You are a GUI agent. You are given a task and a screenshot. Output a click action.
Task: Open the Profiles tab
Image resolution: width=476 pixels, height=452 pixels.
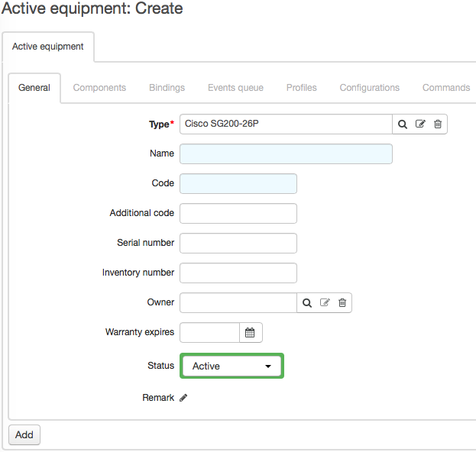click(x=302, y=88)
